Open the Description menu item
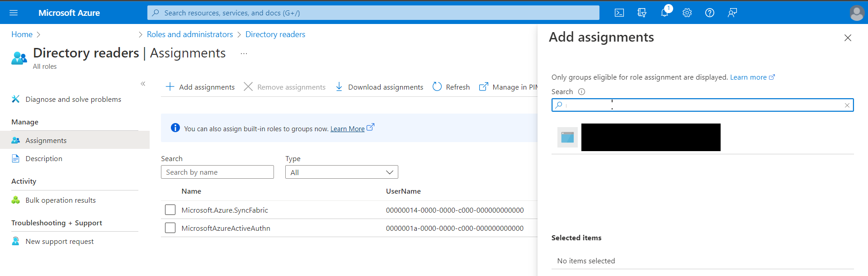This screenshot has width=868, height=276. click(44, 158)
